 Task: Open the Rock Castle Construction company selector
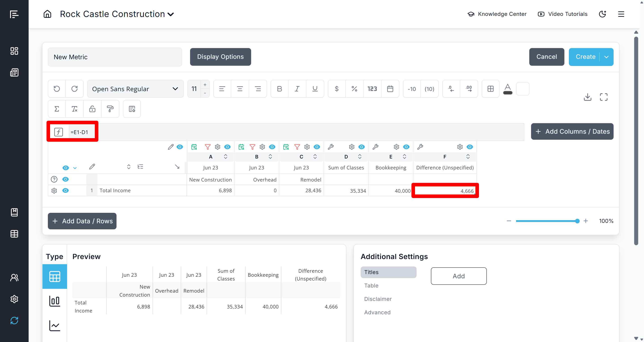point(117,14)
